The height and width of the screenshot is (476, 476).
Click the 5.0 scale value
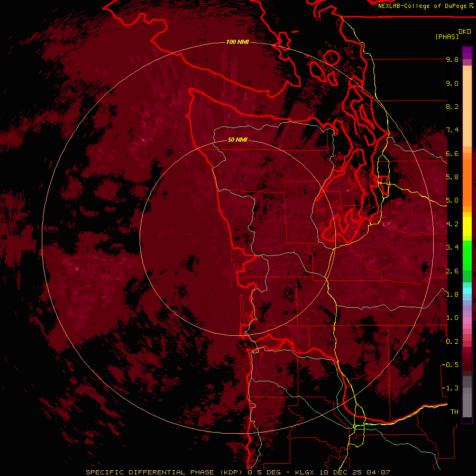(x=452, y=200)
